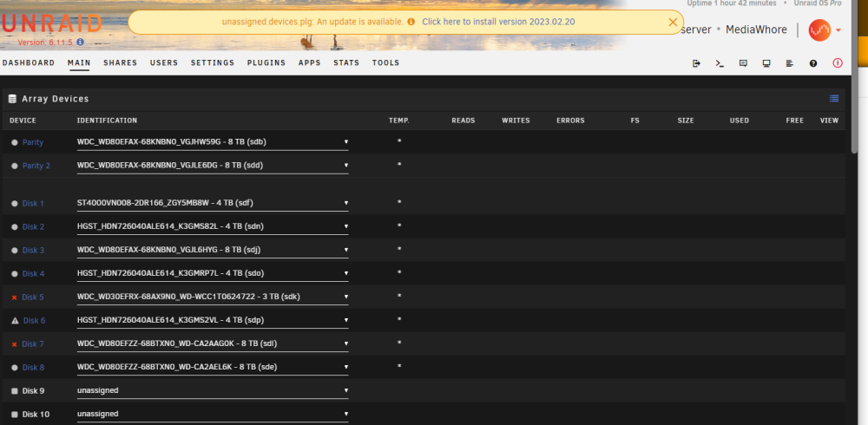The width and height of the screenshot is (868, 425).
Task: Click the Parity status circle icon
Action: [x=15, y=142]
